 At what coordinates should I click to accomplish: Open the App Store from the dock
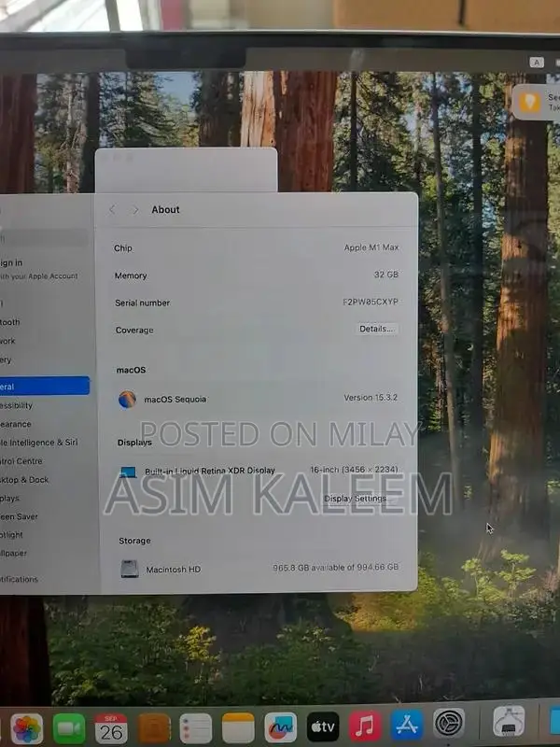407,725
